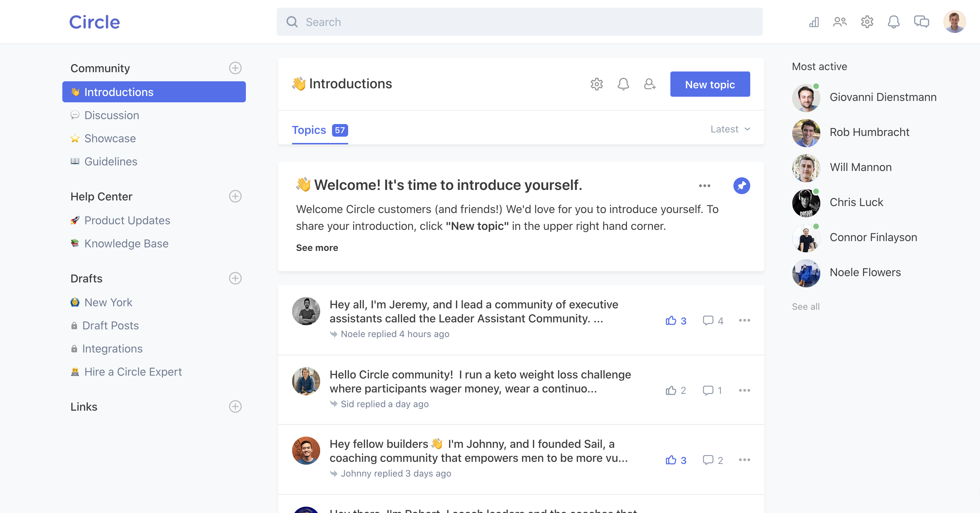Open Johnny's Sail coaching community post
The image size is (980, 513).
[x=478, y=451]
